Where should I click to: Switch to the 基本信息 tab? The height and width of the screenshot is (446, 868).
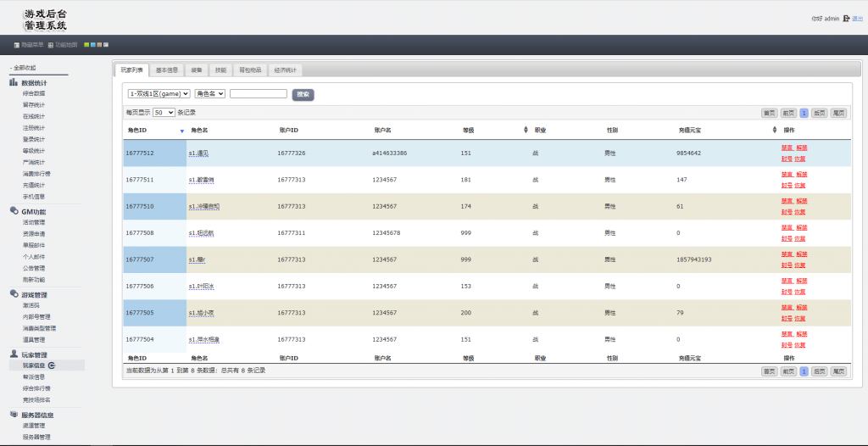(x=167, y=70)
